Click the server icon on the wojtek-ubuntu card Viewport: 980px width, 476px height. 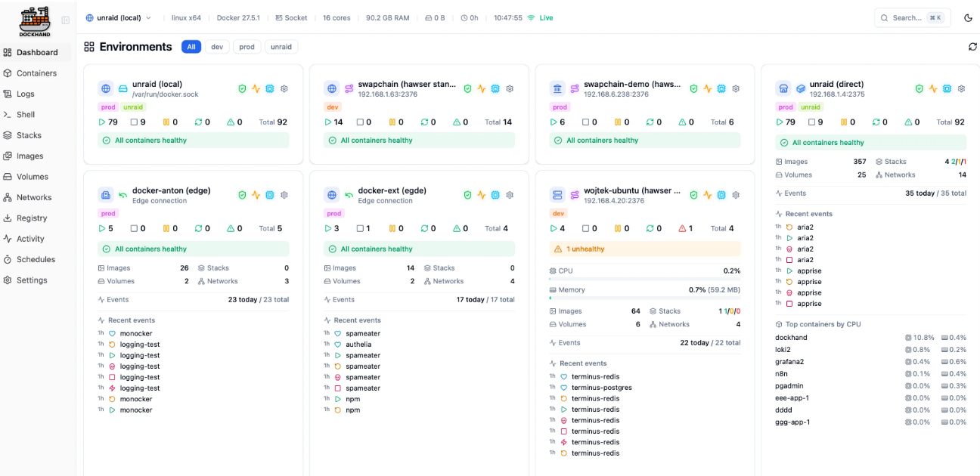coord(558,195)
